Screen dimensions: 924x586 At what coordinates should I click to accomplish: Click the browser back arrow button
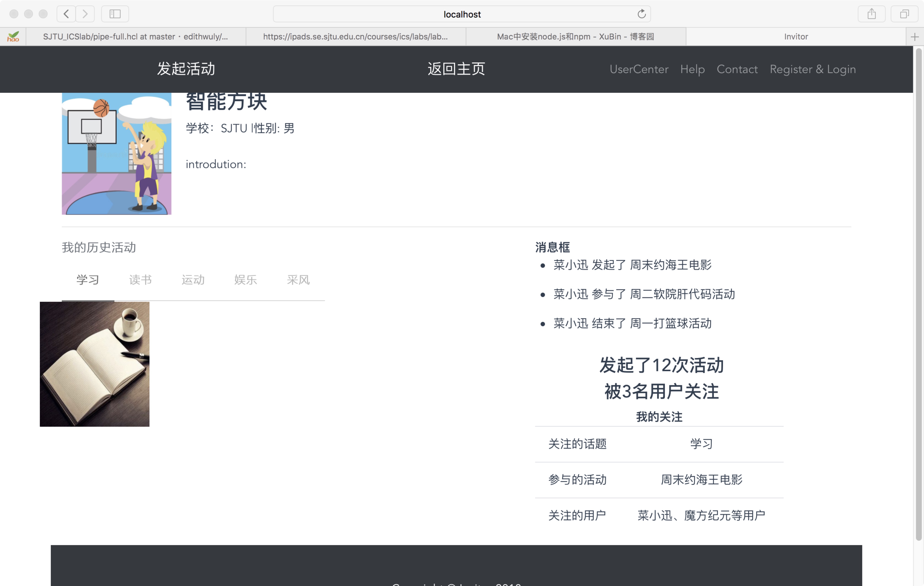click(x=66, y=14)
